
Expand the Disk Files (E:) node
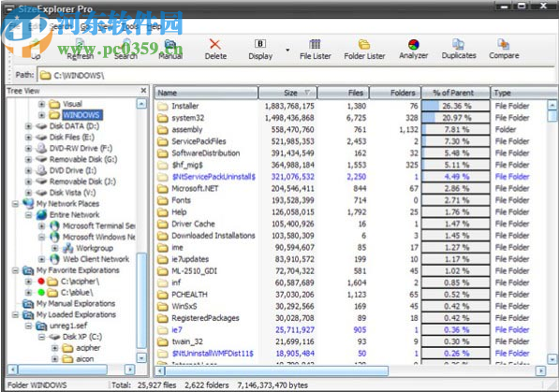pyautogui.click(x=28, y=138)
